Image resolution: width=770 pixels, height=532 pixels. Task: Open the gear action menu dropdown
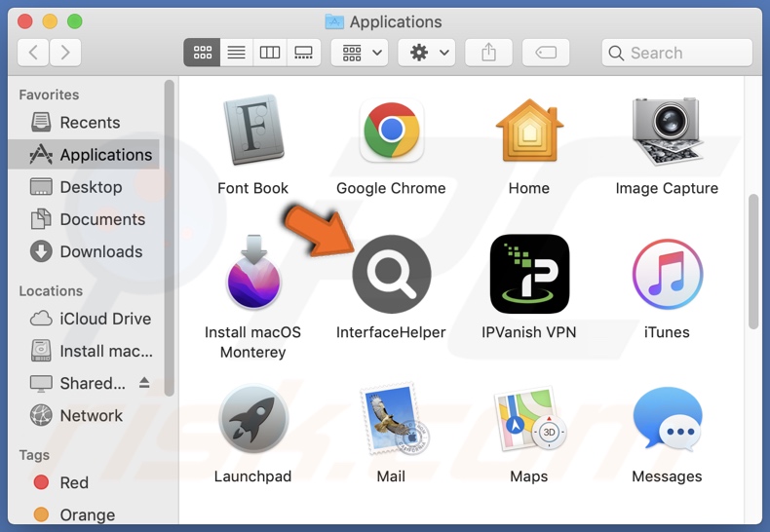point(427,53)
